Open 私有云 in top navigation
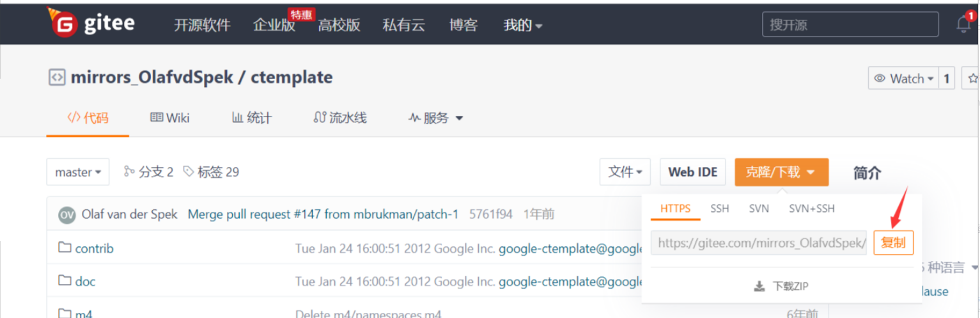Viewport: 980px width, 318px height. point(404,25)
